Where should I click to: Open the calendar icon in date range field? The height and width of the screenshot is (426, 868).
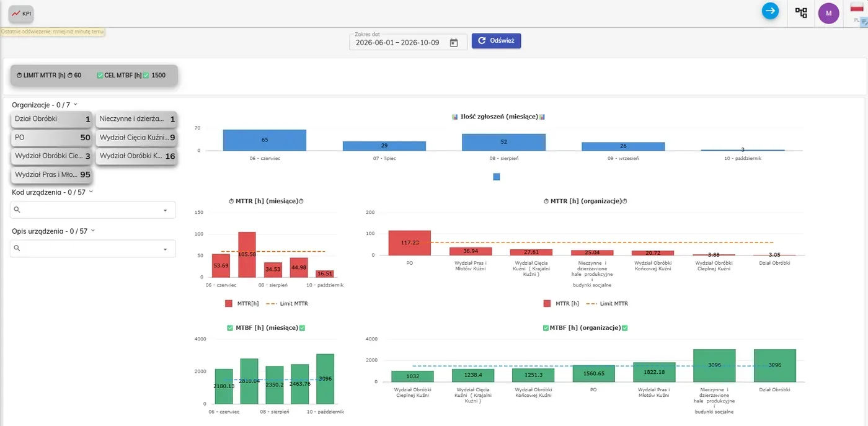pyautogui.click(x=454, y=43)
